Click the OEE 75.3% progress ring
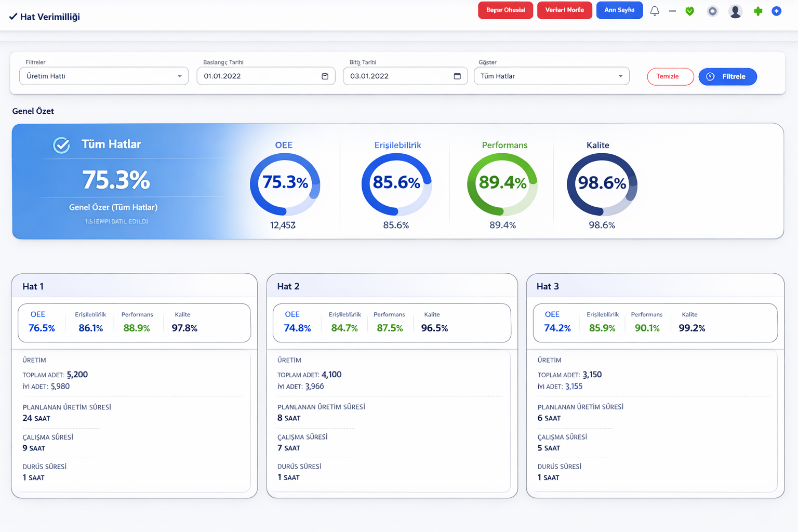Screen dimensions: 798x532 (x=285, y=184)
